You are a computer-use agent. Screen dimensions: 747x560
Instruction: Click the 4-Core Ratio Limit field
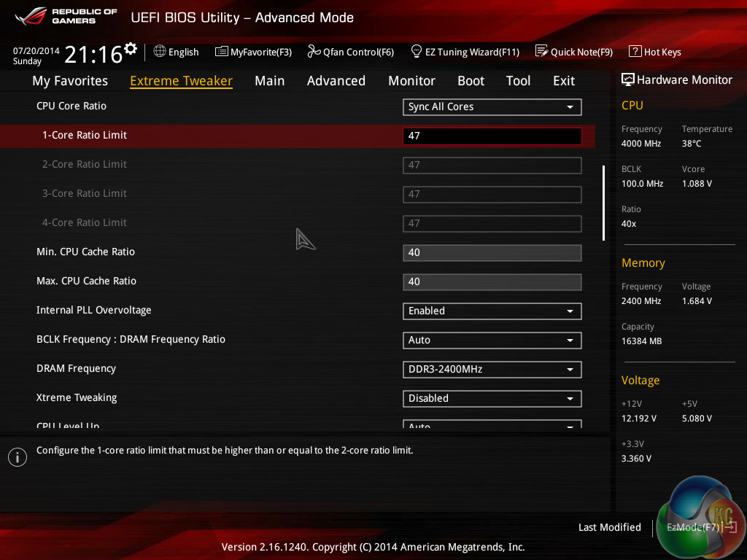(x=492, y=223)
